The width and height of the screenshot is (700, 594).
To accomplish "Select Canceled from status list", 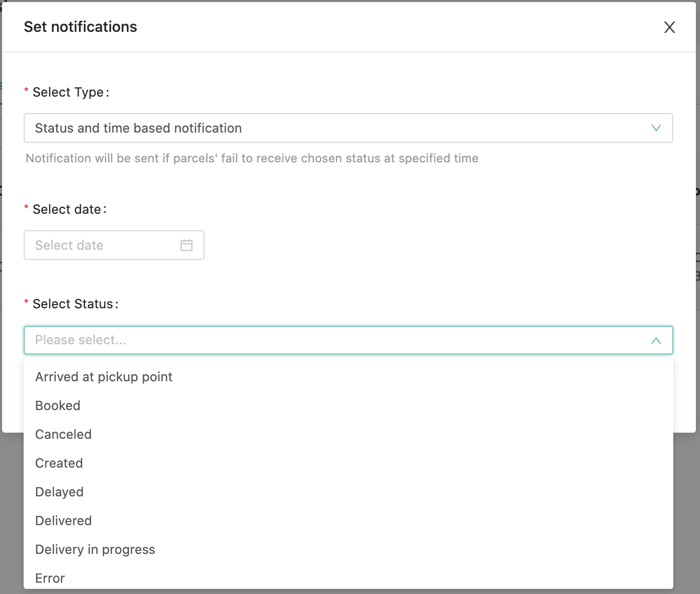I will (348, 434).
